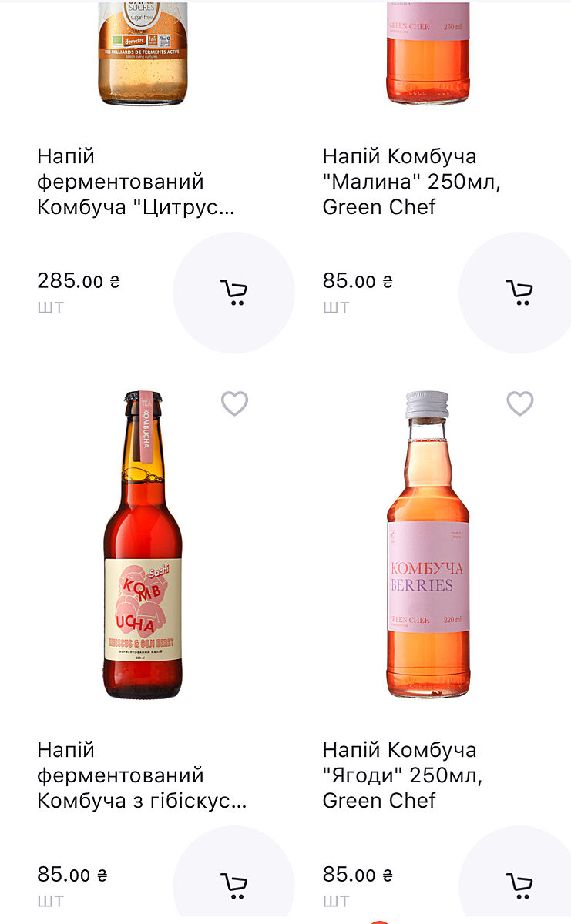Image resolution: width=571 pixels, height=924 pixels.
Task: Open the orange citrus kombucha bottle photo
Action: pyautogui.click(x=143, y=52)
